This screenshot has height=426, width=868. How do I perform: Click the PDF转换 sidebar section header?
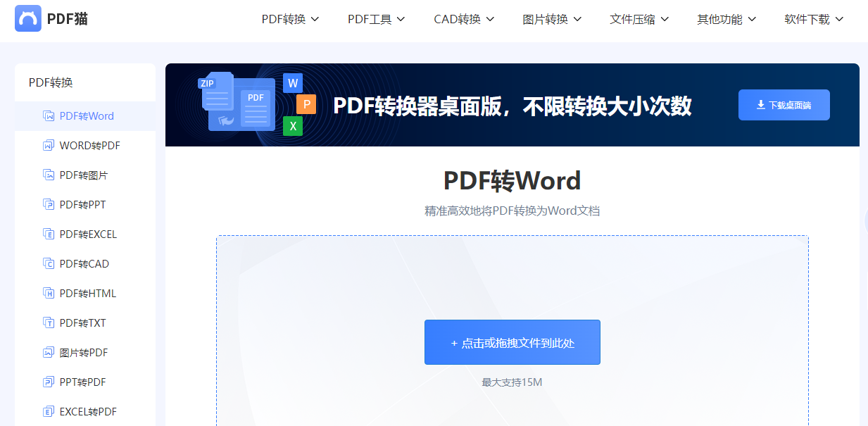click(x=51, y=82)
